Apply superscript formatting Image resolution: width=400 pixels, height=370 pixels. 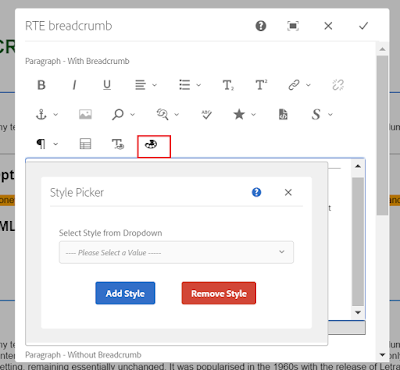pos(261,85)
